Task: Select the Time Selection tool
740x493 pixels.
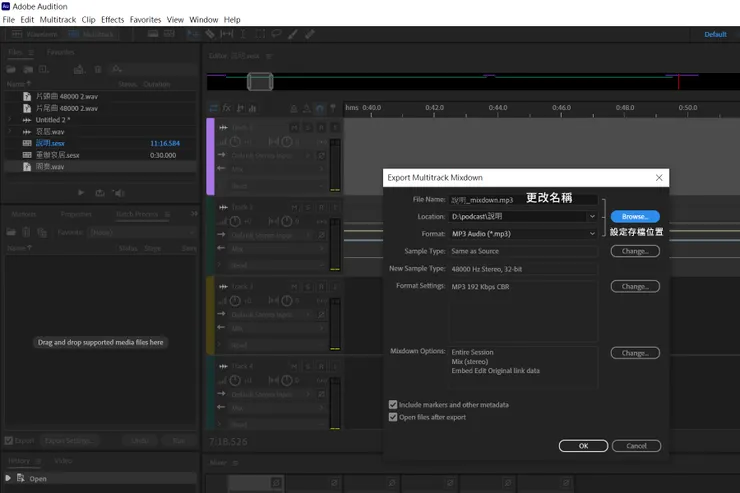Action: point(243,34)
